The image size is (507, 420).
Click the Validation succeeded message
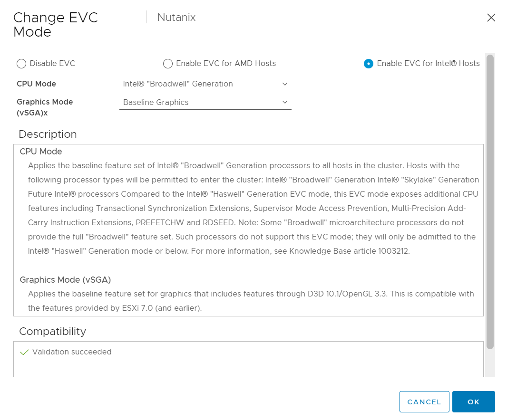click(x=72, y=352)
